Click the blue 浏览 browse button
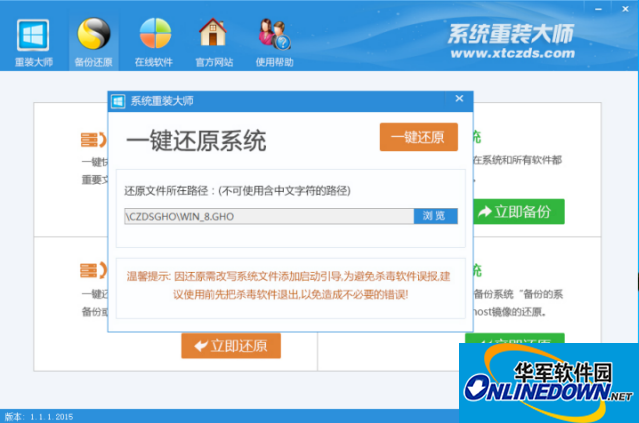639x423 pixels. coord(435,216)
